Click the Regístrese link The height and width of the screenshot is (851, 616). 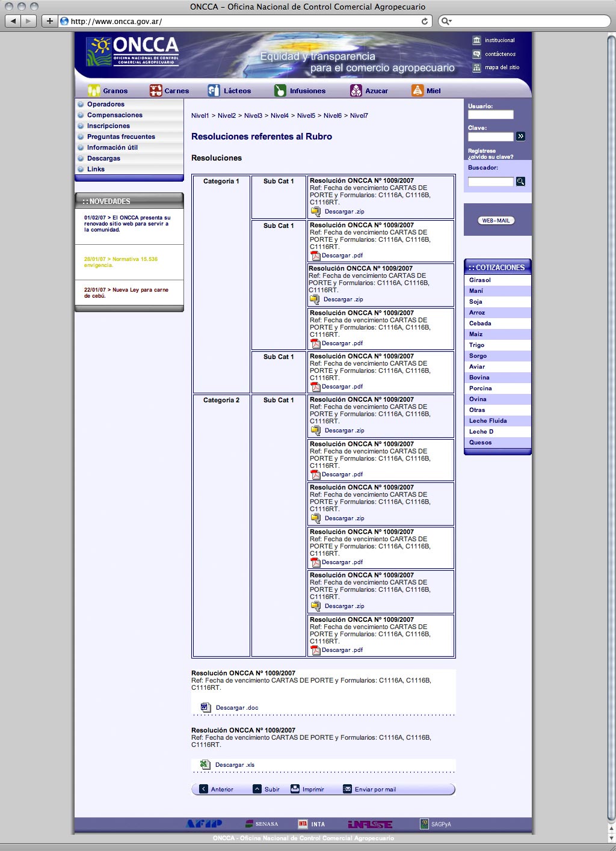(482, 151)
